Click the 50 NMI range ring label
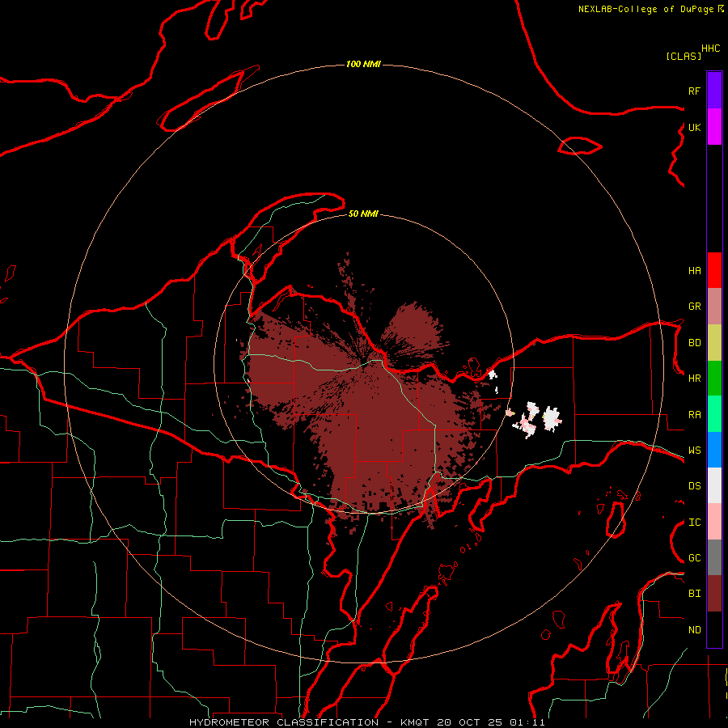728x728 pixels. tap(363, 214)
